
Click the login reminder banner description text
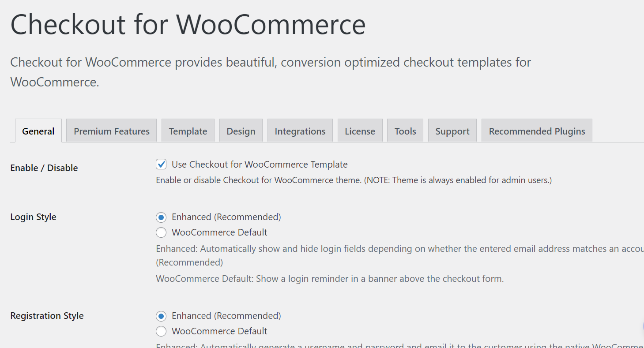pos(330,279)
